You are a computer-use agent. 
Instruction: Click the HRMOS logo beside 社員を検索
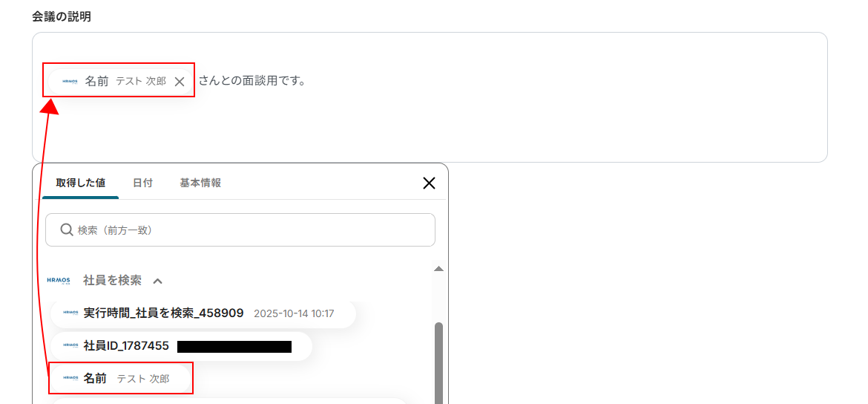(58, 281)
